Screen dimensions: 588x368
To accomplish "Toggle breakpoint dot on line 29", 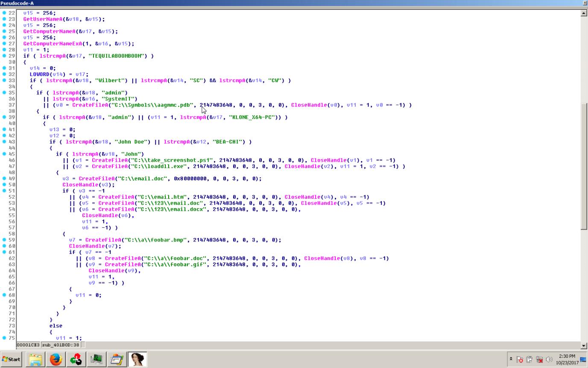I will [x=4, y=56].
